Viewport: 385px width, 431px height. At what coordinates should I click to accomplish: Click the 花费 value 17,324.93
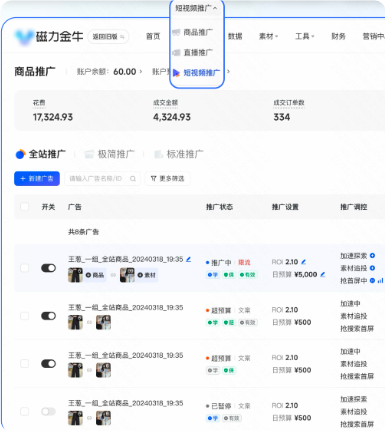(x=53, y=117)
